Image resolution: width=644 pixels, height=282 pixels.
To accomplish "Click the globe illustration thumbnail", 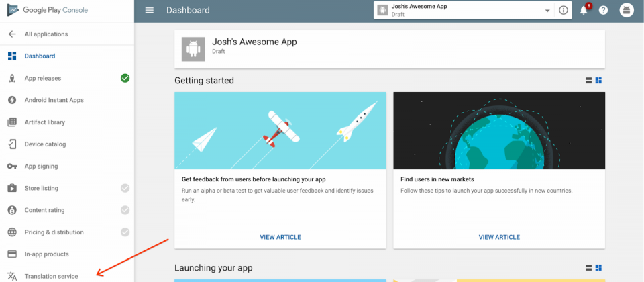I will point(499,131).
